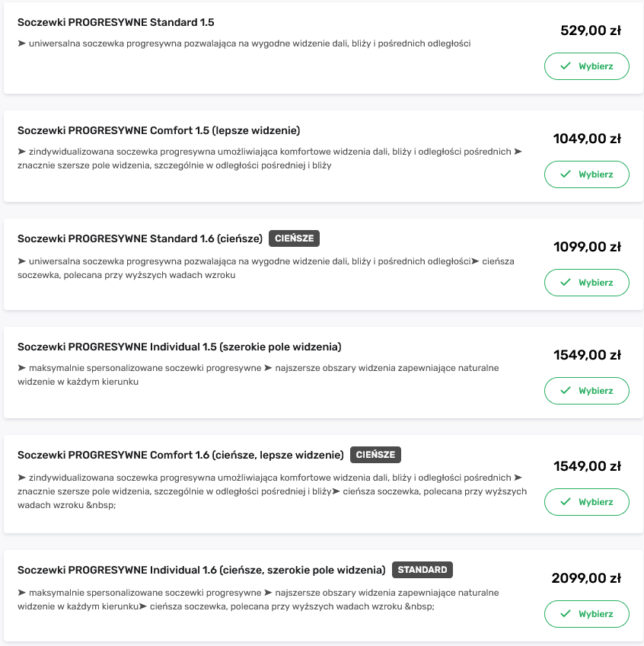Click the 2099,00 zł price

click(586, 578)
